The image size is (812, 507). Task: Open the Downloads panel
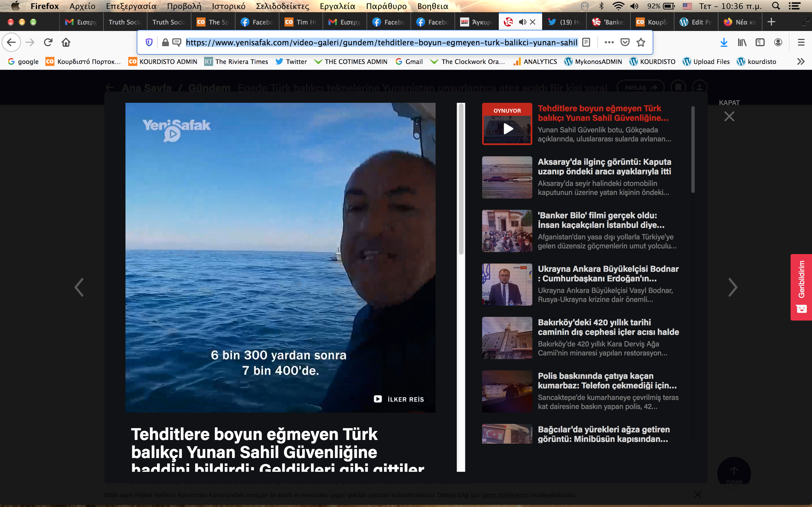click(x=724, y=42)
